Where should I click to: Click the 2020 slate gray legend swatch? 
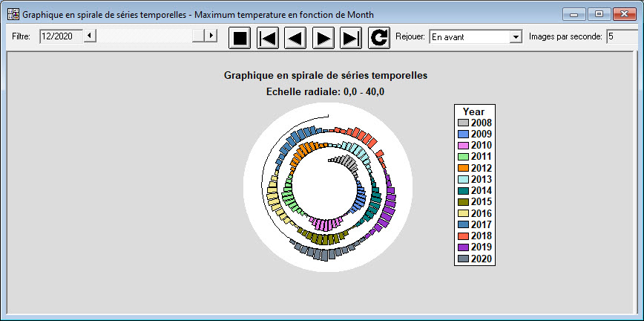point(463,259)
